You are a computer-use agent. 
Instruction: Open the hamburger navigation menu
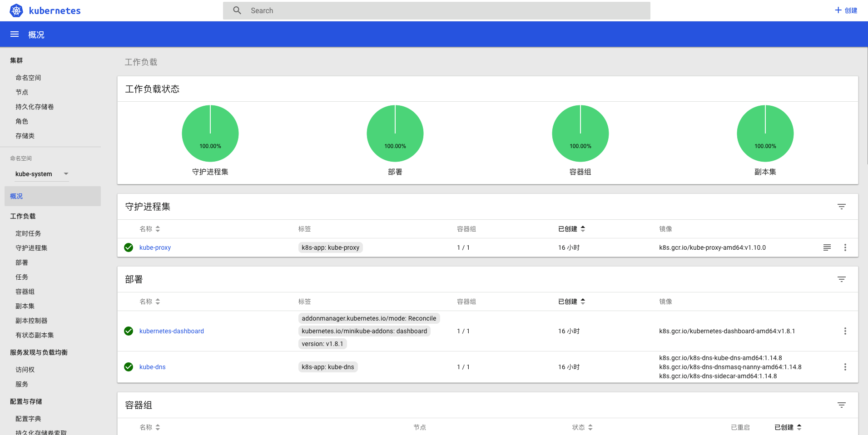[15, 35]
